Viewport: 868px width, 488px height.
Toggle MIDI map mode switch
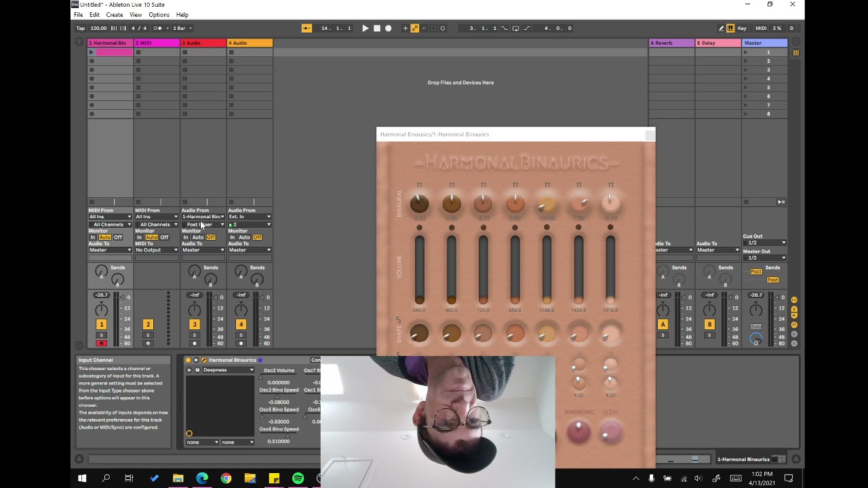[x=761, y=28]
